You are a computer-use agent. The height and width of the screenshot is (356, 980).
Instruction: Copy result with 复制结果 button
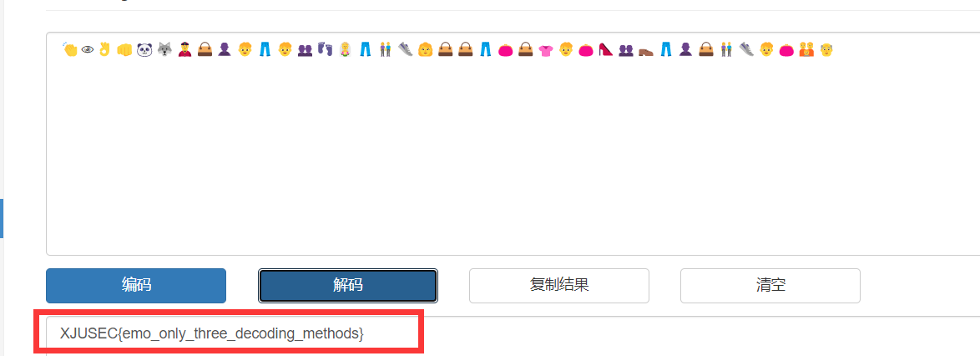559,285
